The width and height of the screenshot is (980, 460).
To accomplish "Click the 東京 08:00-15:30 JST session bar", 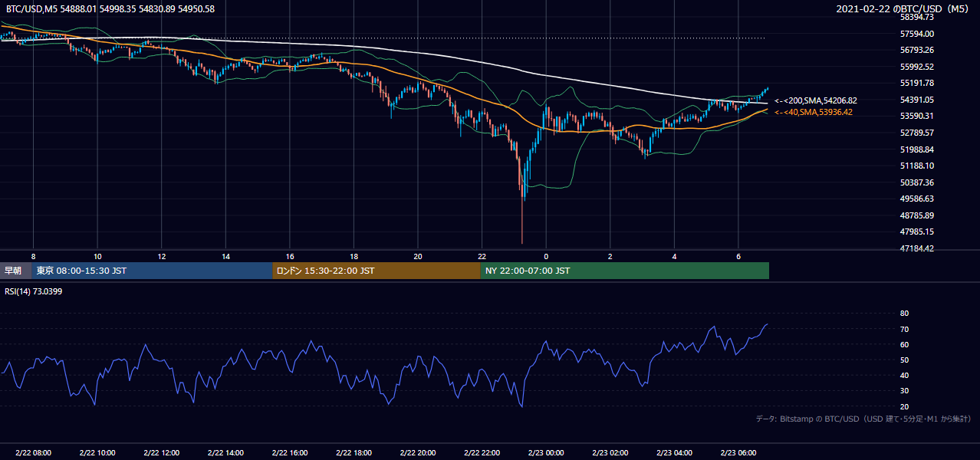I will point(152,271).
